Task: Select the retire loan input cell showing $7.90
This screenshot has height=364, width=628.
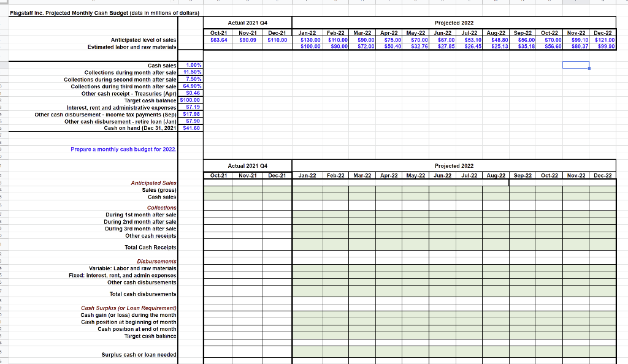Action: click(x=190, y=120)
